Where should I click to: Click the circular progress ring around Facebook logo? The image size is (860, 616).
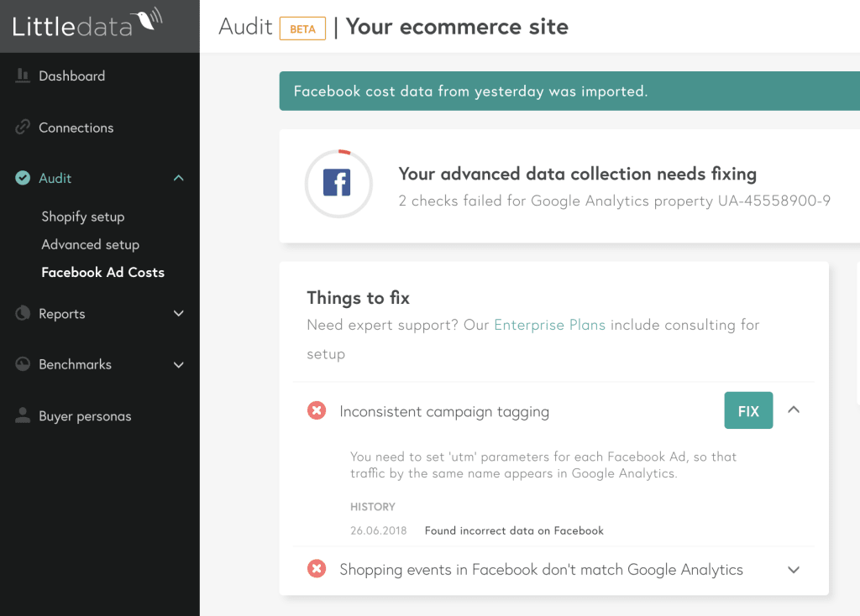338,184
